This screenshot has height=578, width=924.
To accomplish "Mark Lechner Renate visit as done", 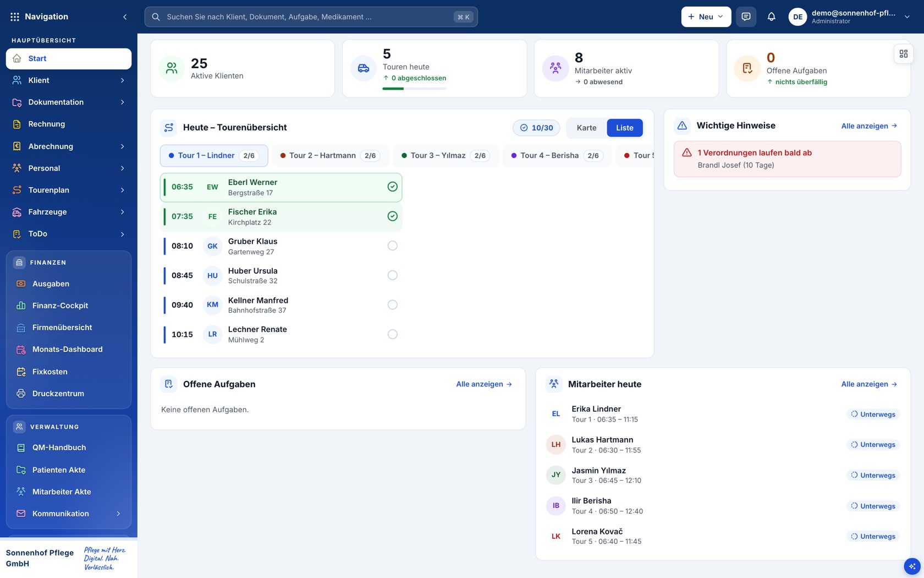I will (x=392, y=334).
